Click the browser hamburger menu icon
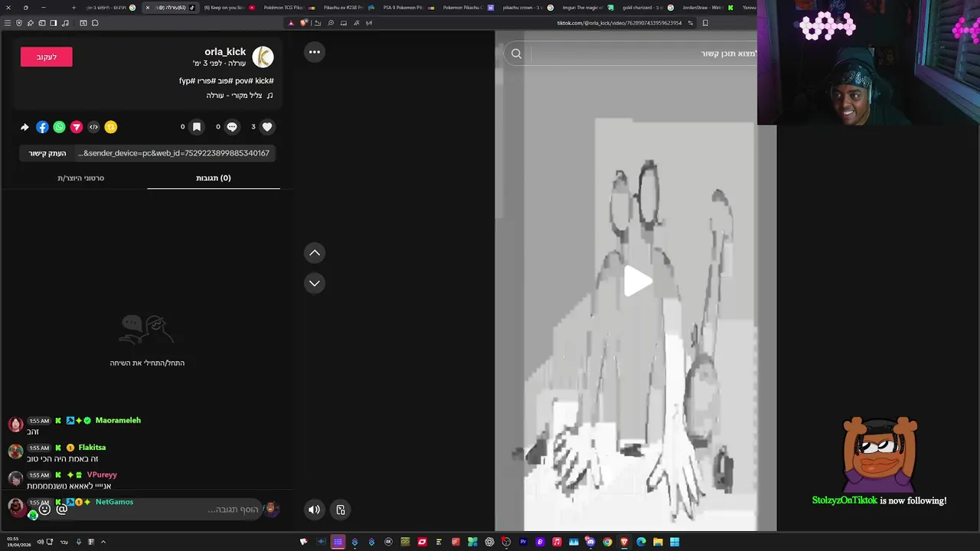Image resolution: width=980 pixels, height=551 pixels. pos(8,23)
